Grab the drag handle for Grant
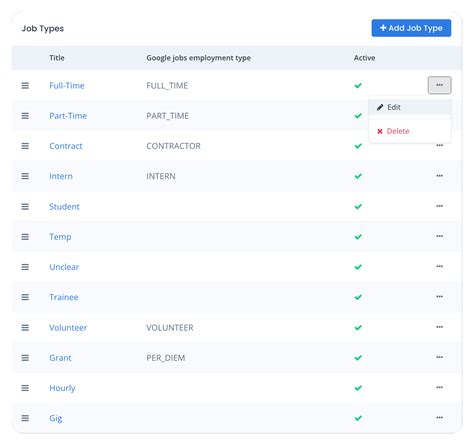This screenshot has width=474, height=445. tap(25, 358)
